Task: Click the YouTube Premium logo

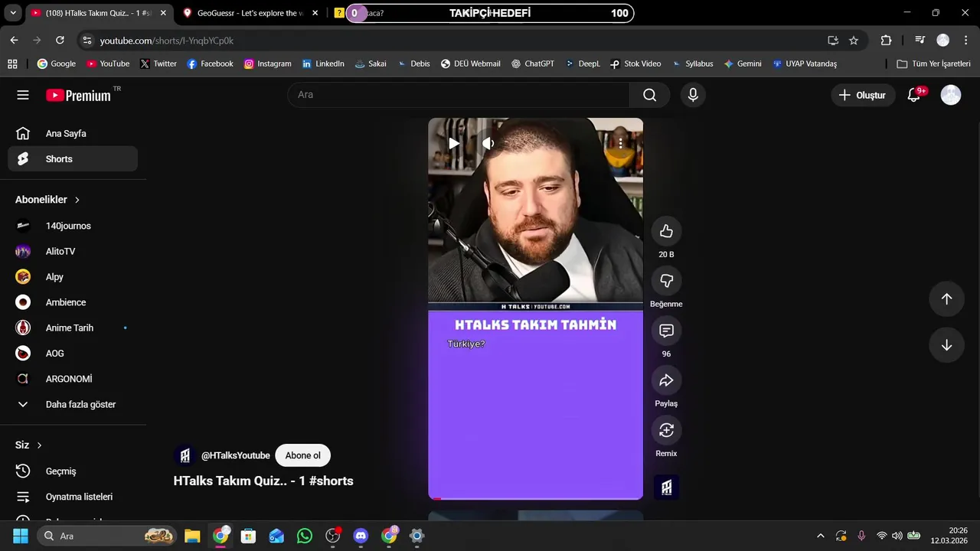Action: 78,95
